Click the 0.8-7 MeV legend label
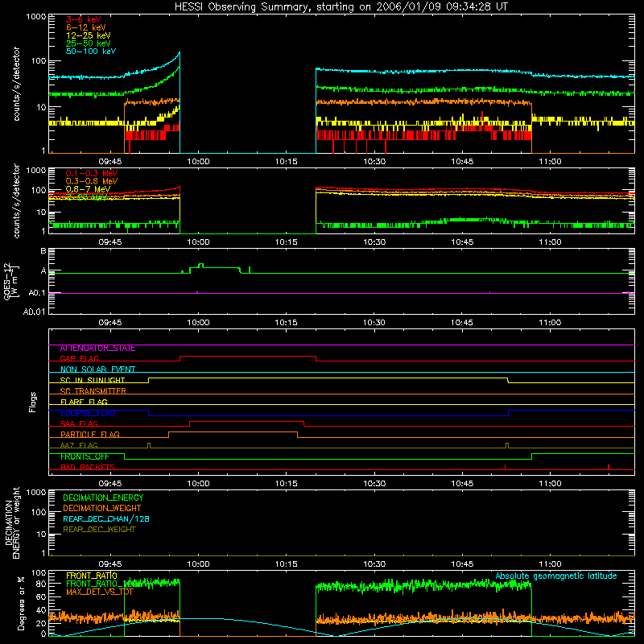 point(88,189)
